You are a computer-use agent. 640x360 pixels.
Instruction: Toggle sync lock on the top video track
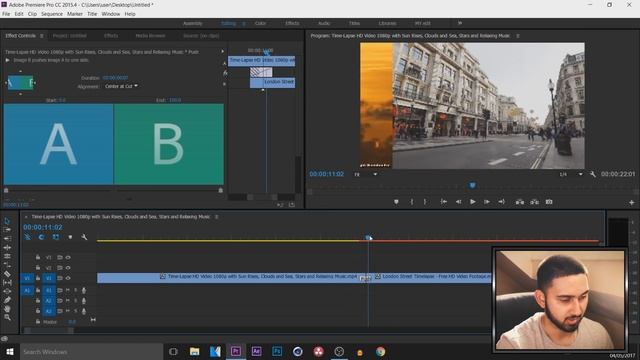coord(60,258)
